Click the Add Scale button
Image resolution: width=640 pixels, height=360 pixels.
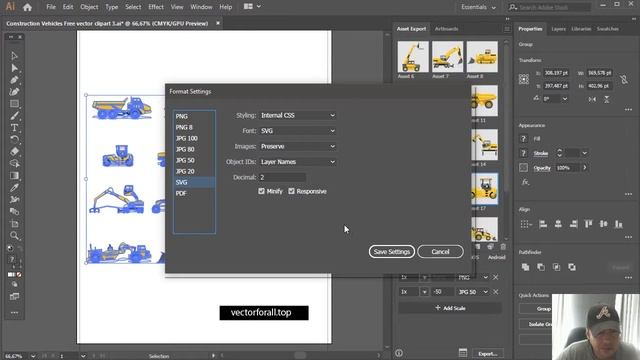pos(450,308)
